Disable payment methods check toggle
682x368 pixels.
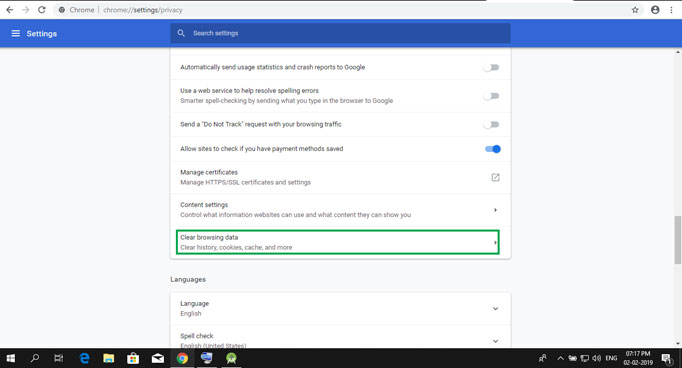[492, 149]
